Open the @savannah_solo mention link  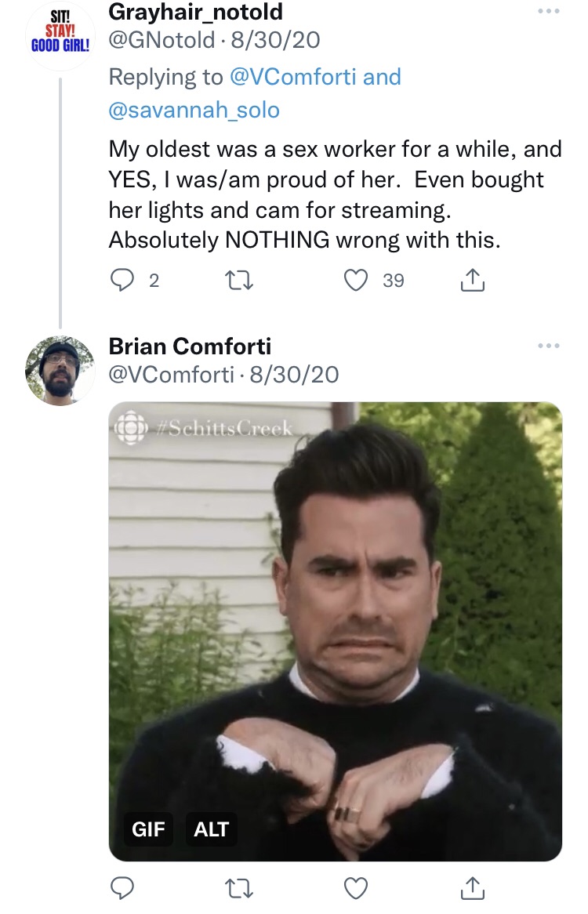[194, 110]
